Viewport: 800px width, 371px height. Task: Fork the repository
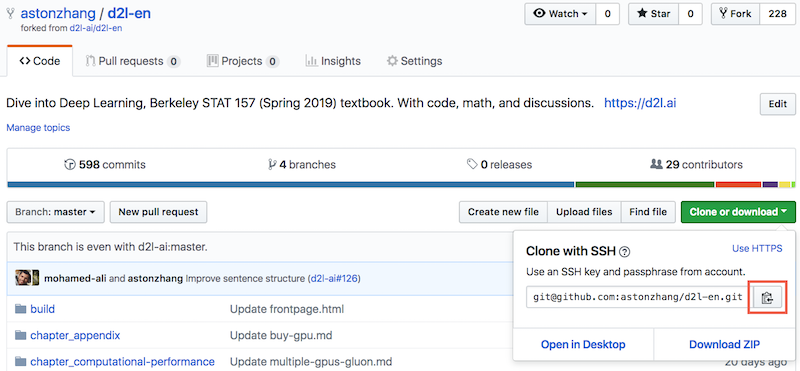(x=735, y=14)
